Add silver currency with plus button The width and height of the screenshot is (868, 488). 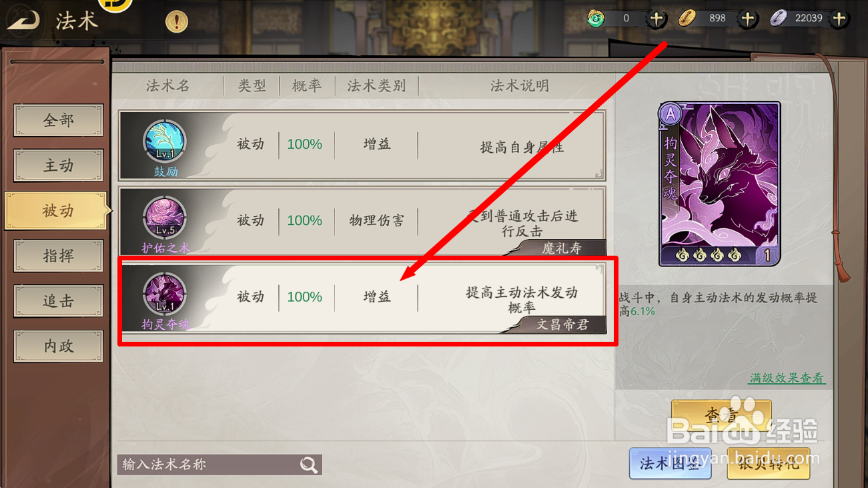pos(839,19)
